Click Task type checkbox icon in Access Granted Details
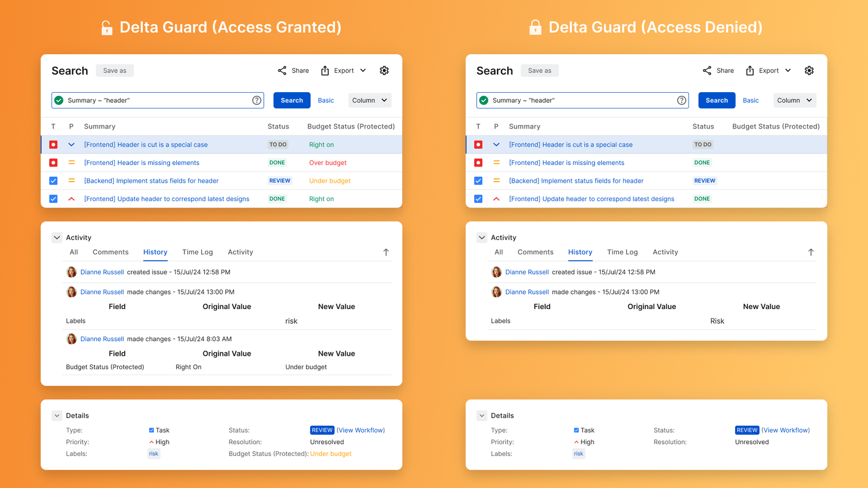 (151, 430)
